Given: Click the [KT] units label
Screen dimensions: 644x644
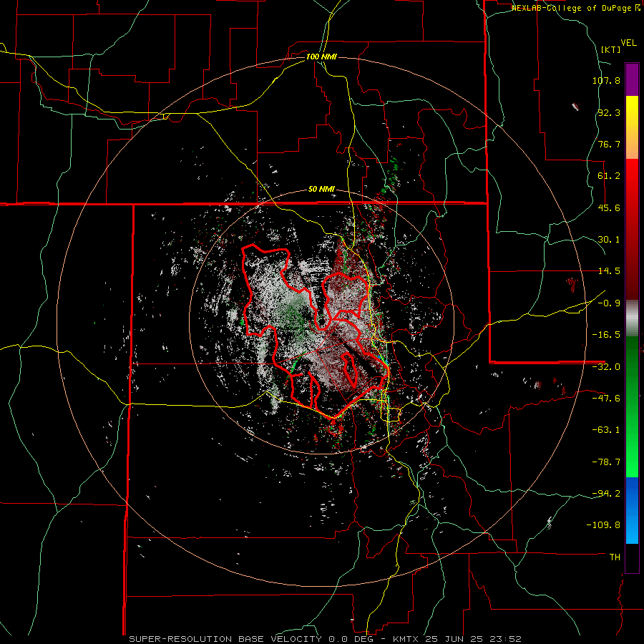Looking at the screenshot, I should [611, 49].
